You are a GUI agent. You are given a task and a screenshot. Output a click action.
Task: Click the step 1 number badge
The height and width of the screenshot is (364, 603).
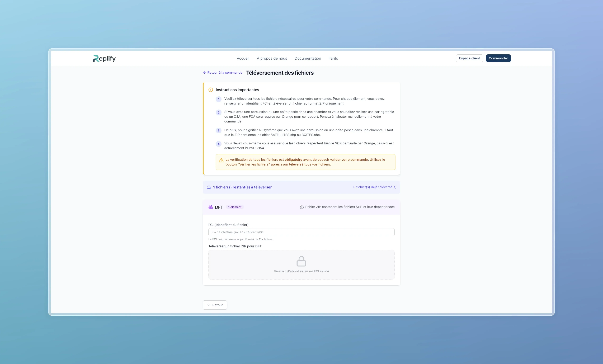(x=219, y=99)
